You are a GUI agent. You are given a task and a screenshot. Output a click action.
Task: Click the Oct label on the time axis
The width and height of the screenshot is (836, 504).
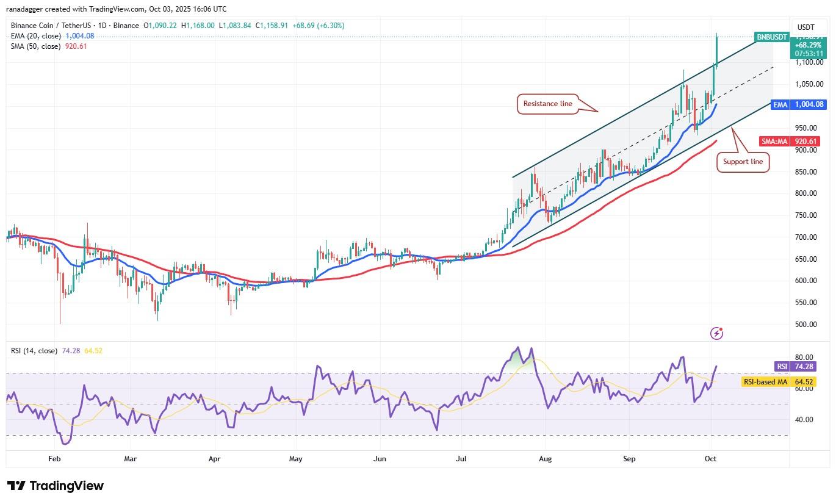click(x=710, y=458)
